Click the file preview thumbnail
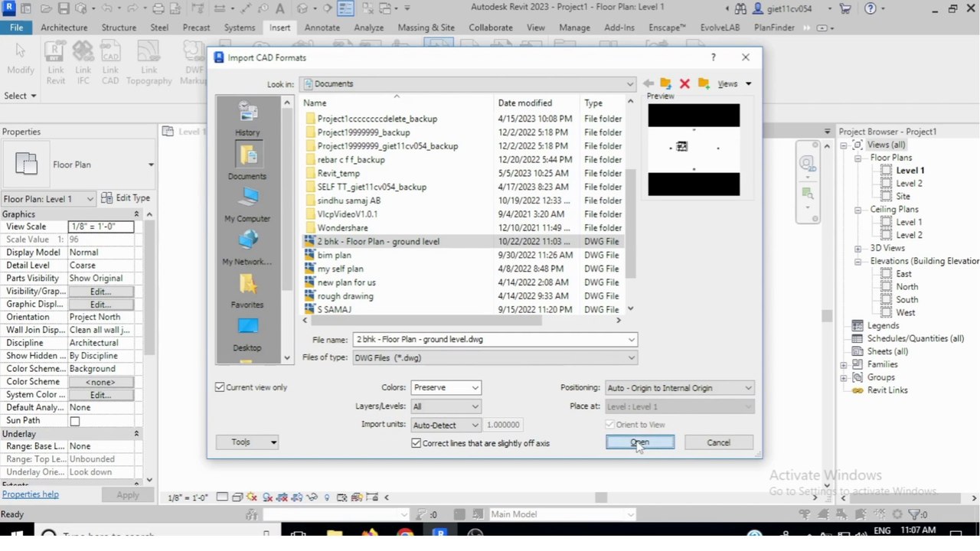The height and width of the screenshot is (551, 980). 694,149
